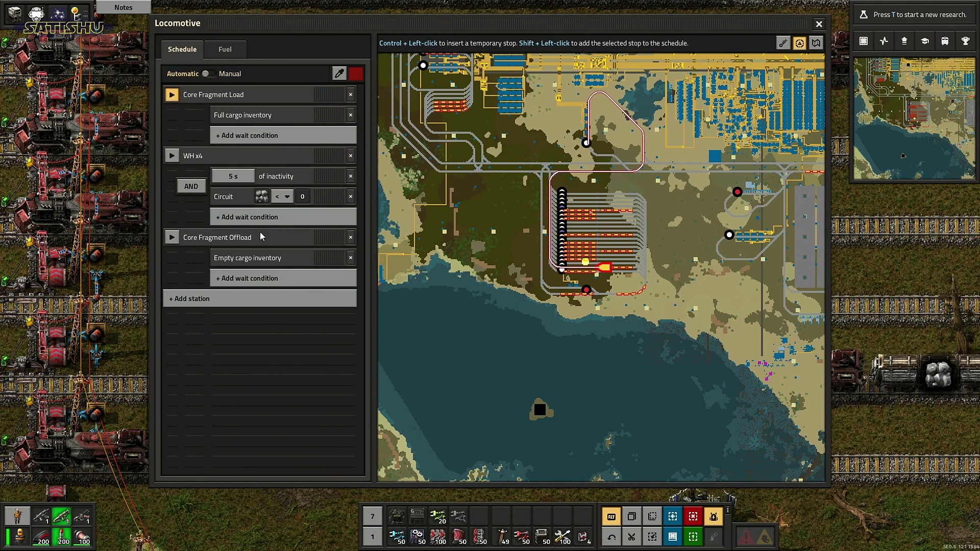Toggle AND/OR condition comparison button
The height and width of the screenshot is (551, 980).
click(191, 186)
